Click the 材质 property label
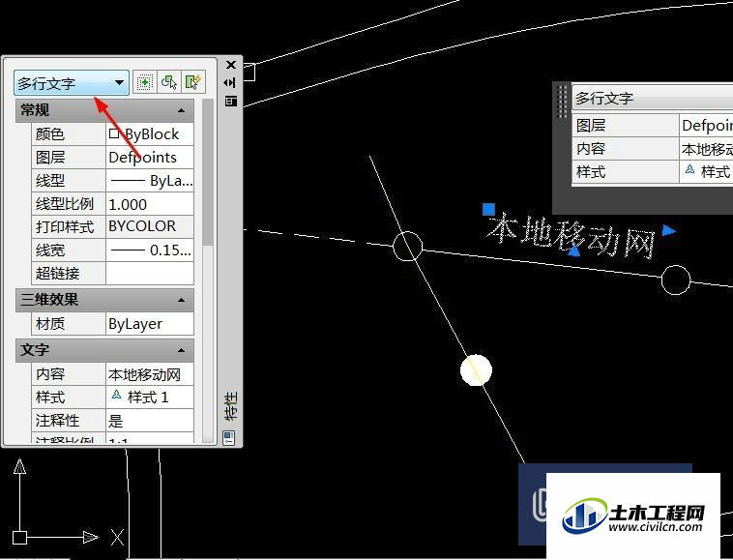The width and height of the screenshot is (733, 560). tap(50, 324)
